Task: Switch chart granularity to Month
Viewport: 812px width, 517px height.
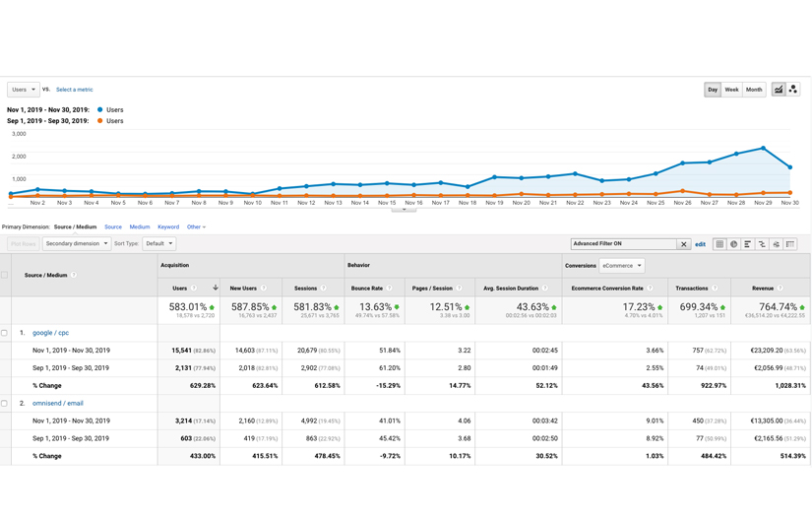Action: point(754,90)
